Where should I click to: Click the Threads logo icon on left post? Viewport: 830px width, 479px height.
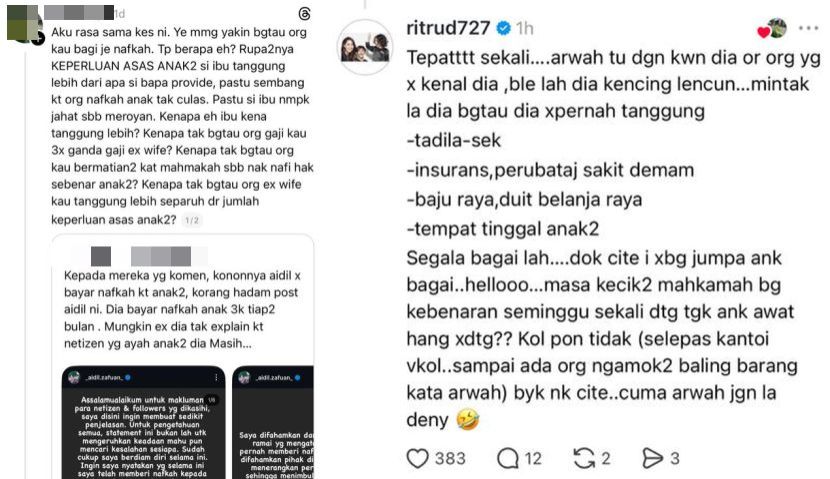pos(304,14)
